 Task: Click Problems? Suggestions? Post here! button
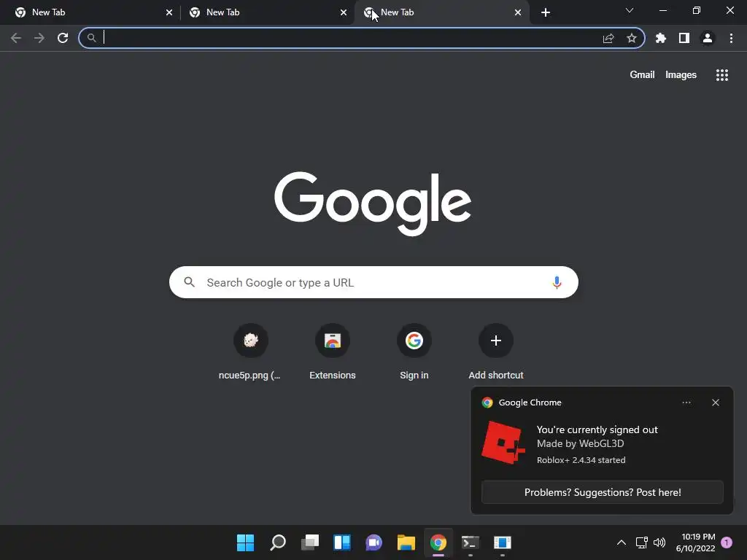(602, 492)
